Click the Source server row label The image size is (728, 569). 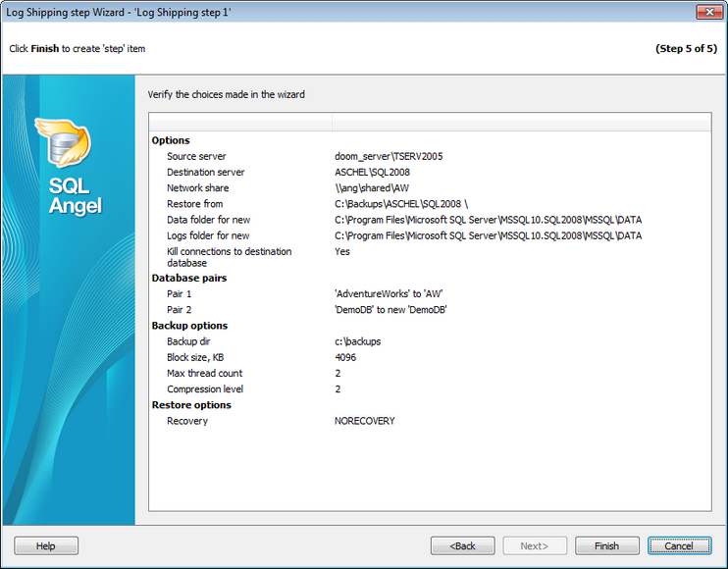click(196, 156)
